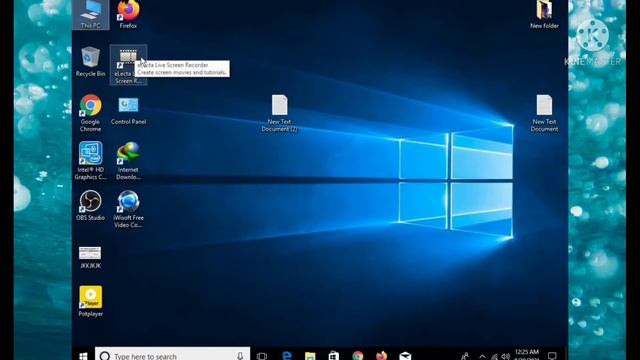Select the This PC desktop icon
This screenshot has width=640, height=360.
click(91, 15)
